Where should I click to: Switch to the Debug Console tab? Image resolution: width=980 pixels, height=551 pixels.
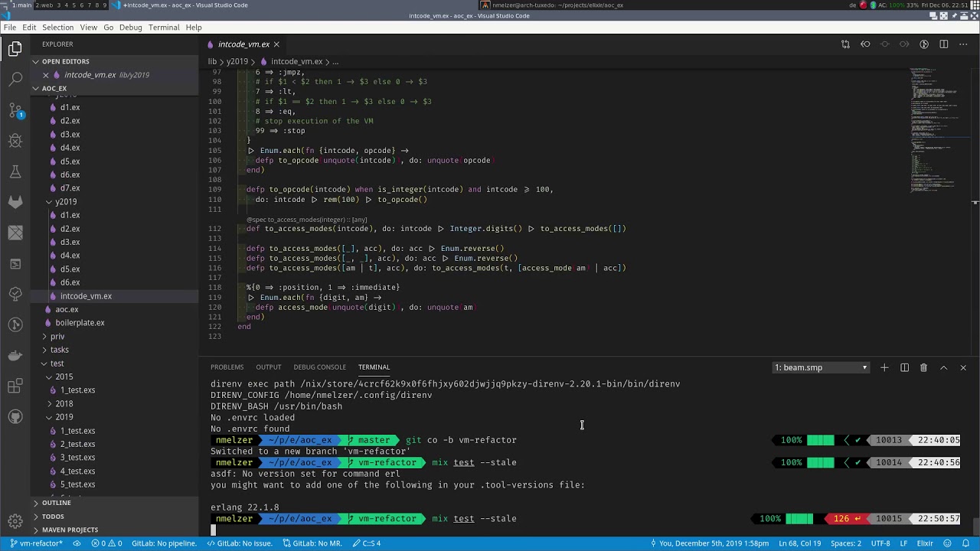point(319,367)
